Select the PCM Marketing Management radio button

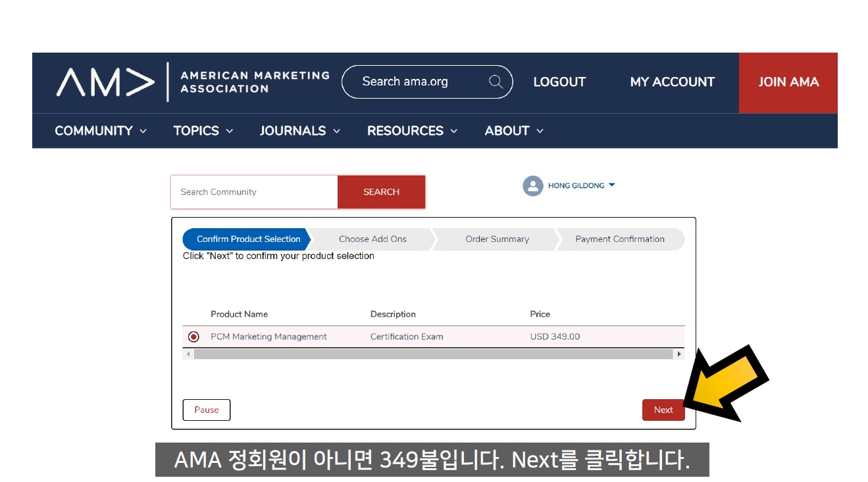click(x=193, y=337)
